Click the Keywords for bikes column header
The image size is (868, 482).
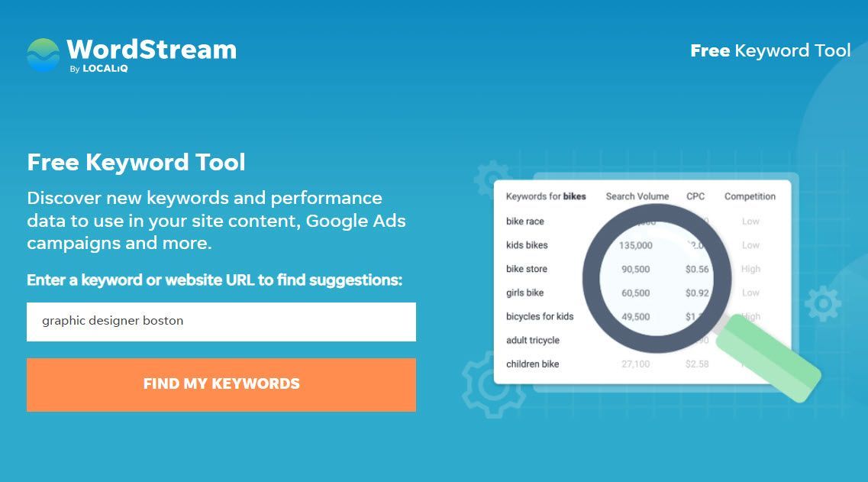[x=546, y=196]
